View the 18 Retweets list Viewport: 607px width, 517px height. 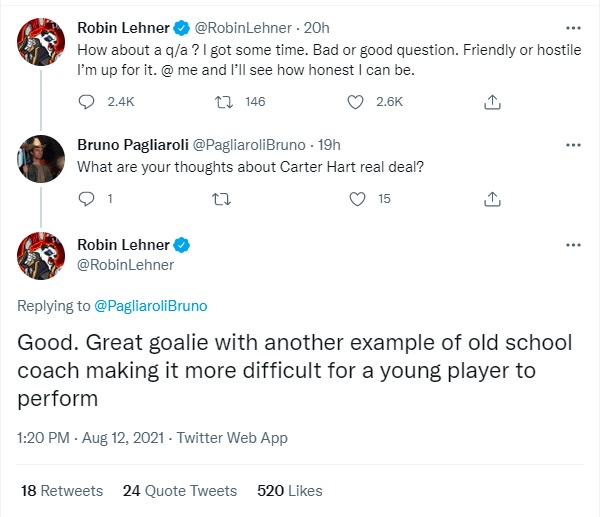click(62, 491)
